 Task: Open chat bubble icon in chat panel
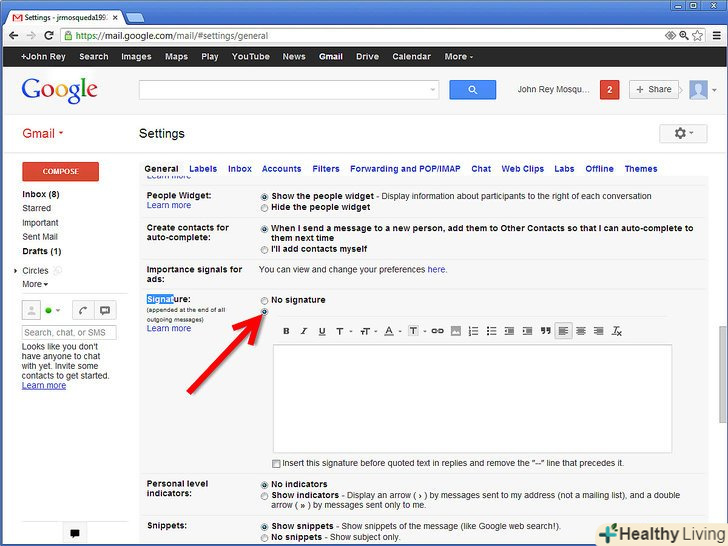pos(105,310)
